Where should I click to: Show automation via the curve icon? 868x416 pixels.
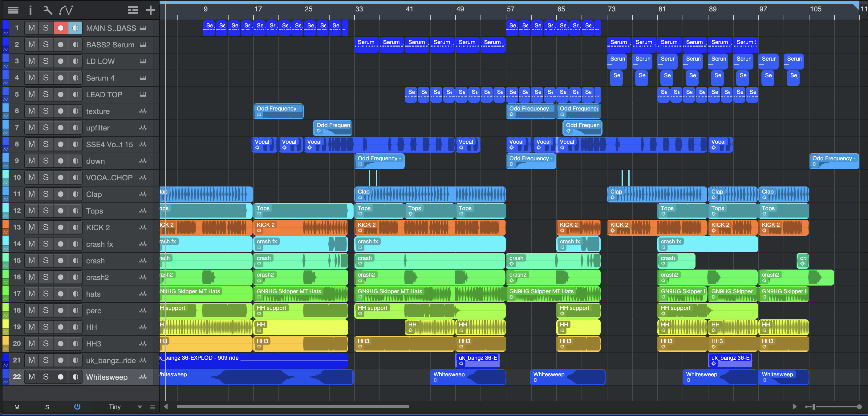click(x=66, y=10)
